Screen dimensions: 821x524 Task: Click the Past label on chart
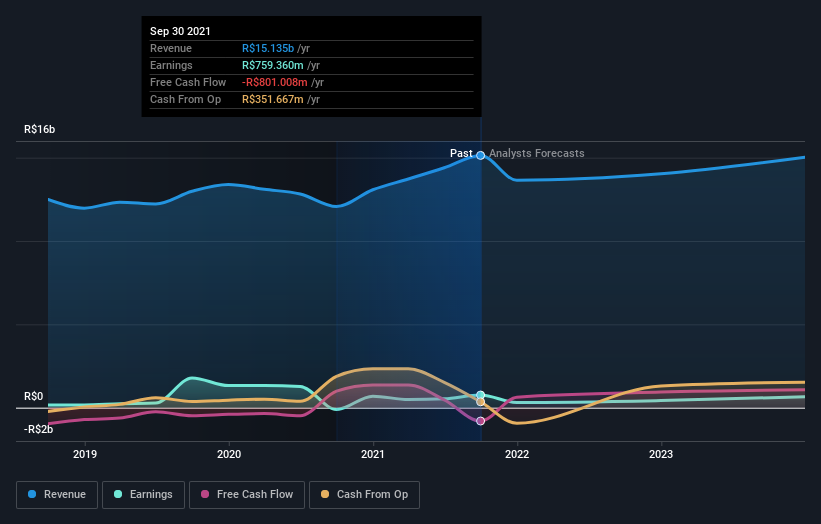click(x=461, y=153)
